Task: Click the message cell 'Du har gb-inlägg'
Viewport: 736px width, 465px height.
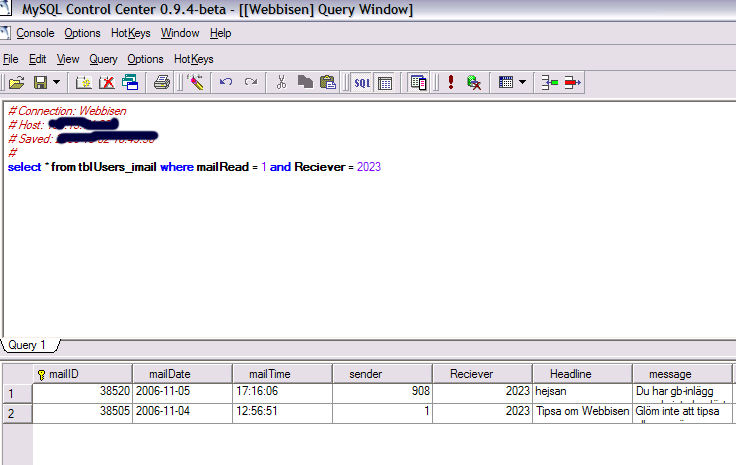Action: [x=682, y=393]
